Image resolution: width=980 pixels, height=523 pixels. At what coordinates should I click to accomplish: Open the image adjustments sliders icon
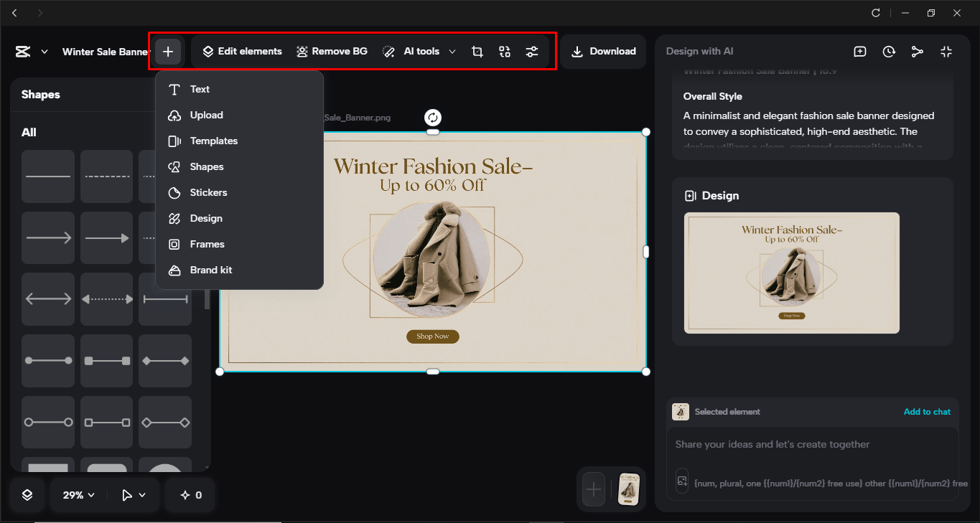pos(532,51)
